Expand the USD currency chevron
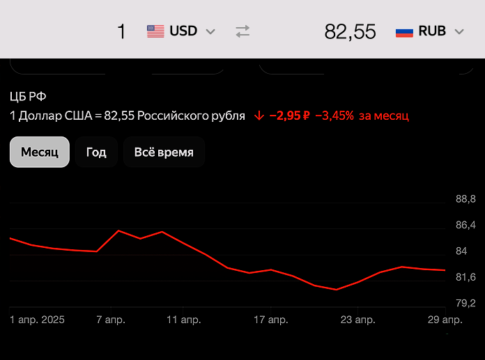Image resolution: width=485 pixels, height=360 pixels. tap(210, 32)
